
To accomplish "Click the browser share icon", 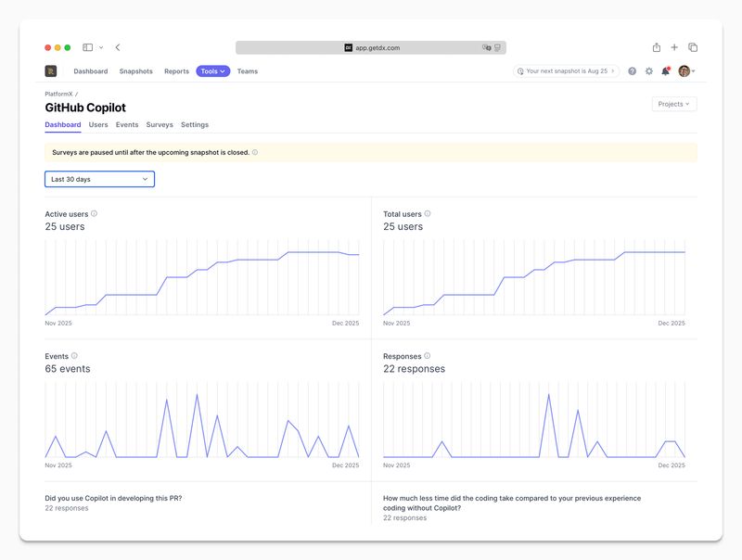I will click(x=657, y=47).
